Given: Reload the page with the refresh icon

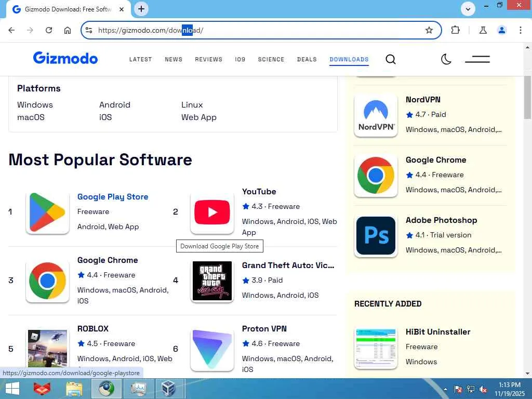Looking at the screenshot, I should pos(49,30).
